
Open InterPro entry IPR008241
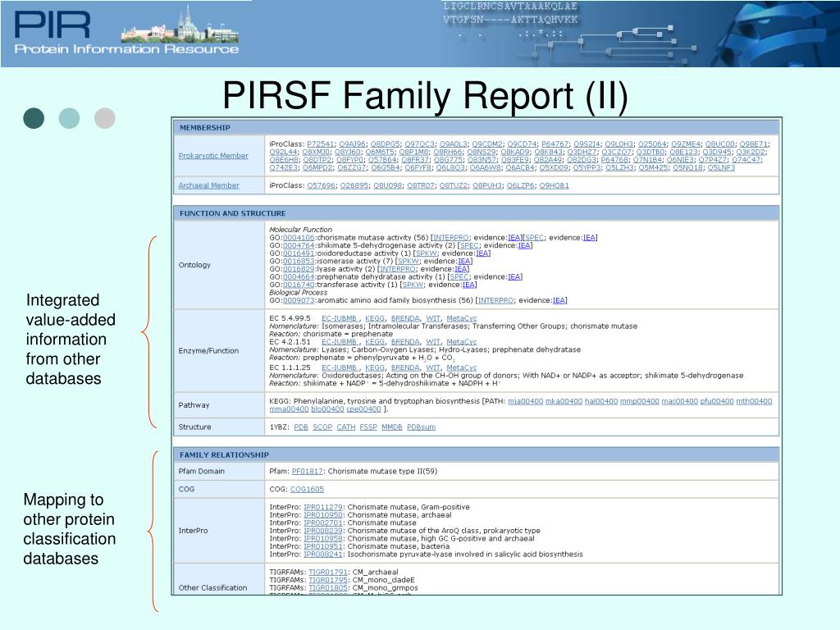tap(323, 555)
